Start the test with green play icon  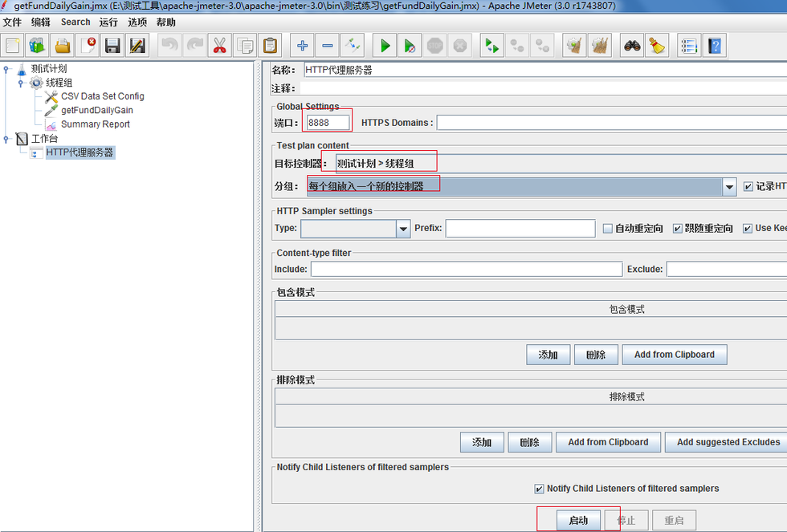(x=385, y=46)
